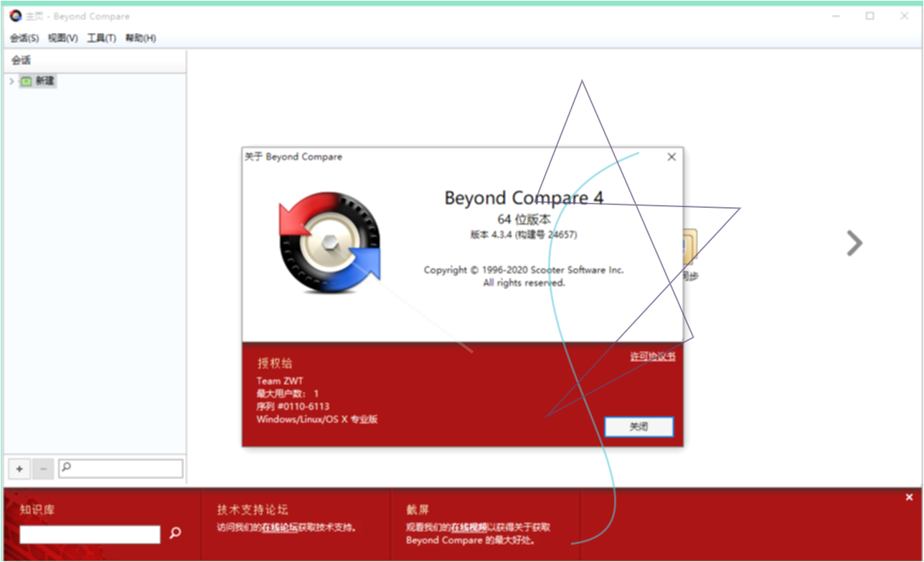Add a new session with the + button
Viewport: 924px width, 562px height.
point(19,468)
